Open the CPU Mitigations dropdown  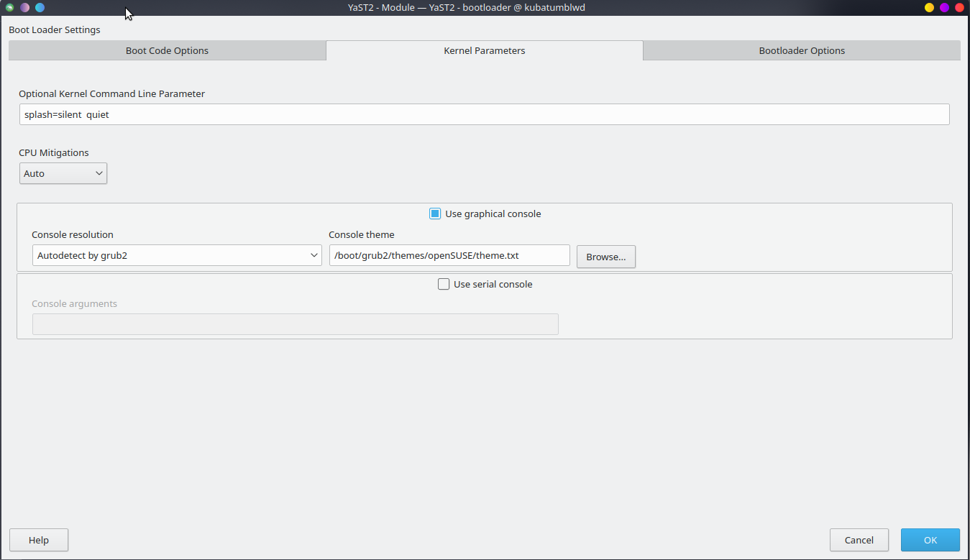[x=63, y=173]
